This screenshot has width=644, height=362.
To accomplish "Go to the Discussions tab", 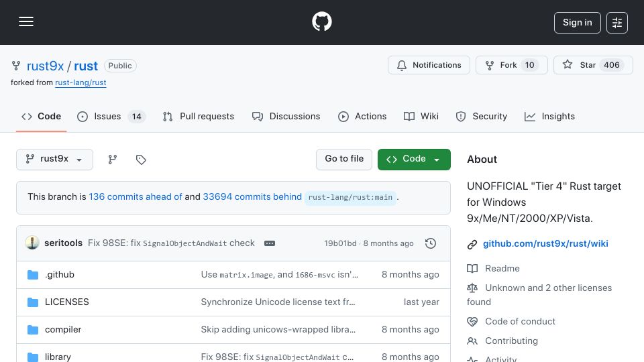I will (286, 117).
